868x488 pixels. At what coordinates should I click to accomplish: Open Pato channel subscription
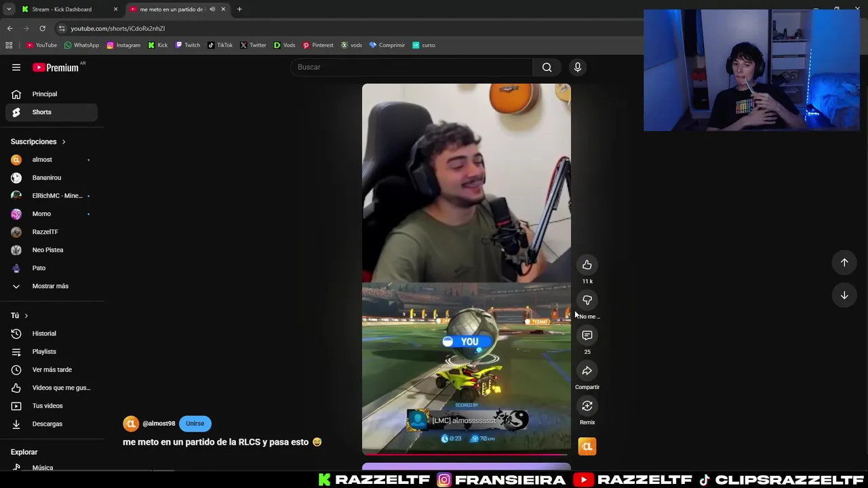(52, 268)
